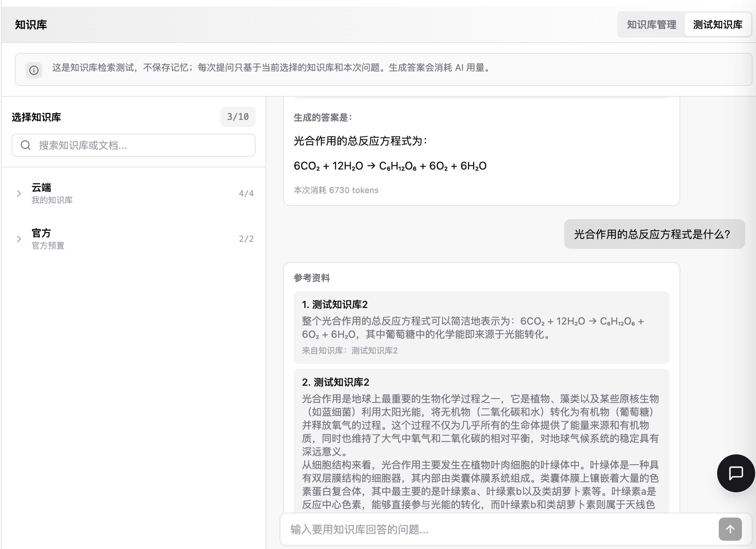Click the 搜索知识库或文档 search field

[134, 145]
